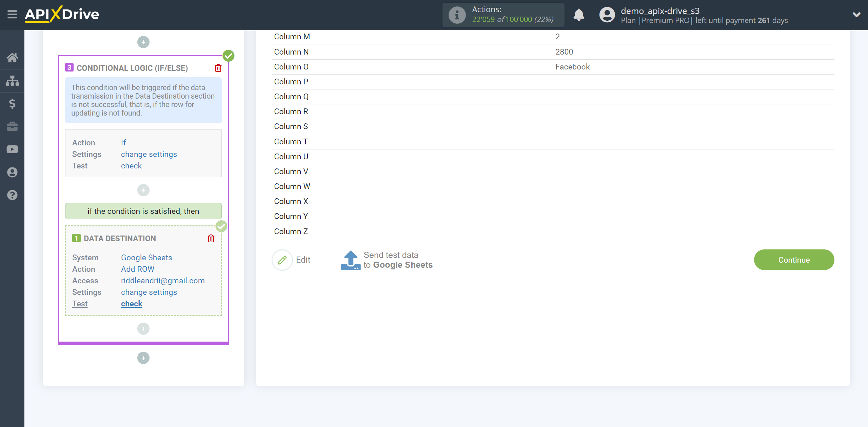The height and width of the screenshot is (427, 868).
Task: Open profile icon in sidebar
Action: [12, 172]
